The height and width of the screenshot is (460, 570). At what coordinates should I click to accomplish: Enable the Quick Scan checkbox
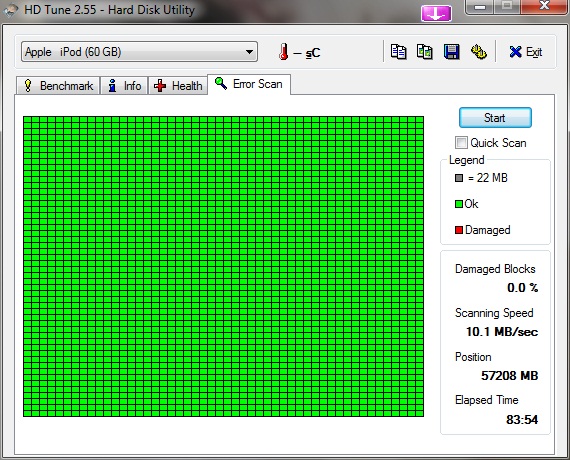461,143
